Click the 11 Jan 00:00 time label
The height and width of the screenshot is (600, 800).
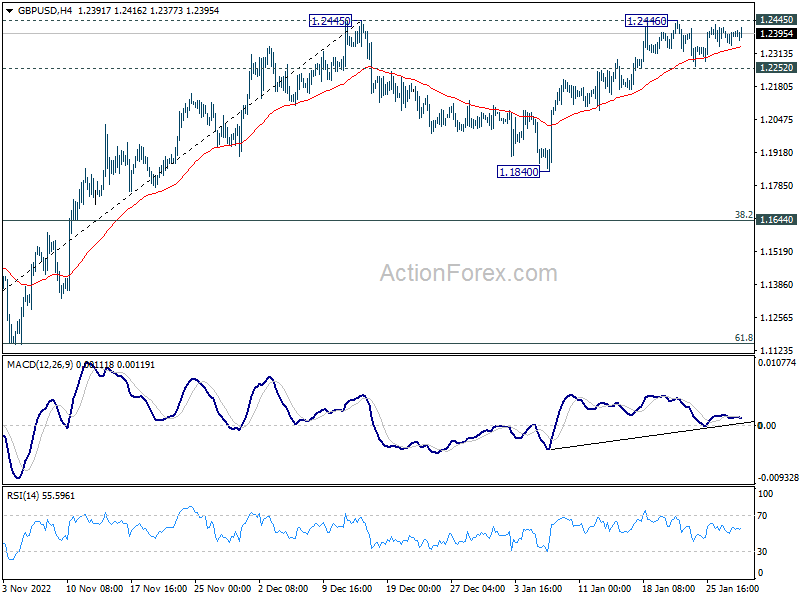605,588
